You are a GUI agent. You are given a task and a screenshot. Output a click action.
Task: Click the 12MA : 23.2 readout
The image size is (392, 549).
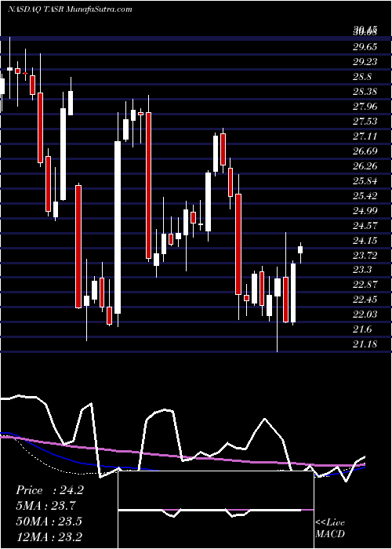49,536
